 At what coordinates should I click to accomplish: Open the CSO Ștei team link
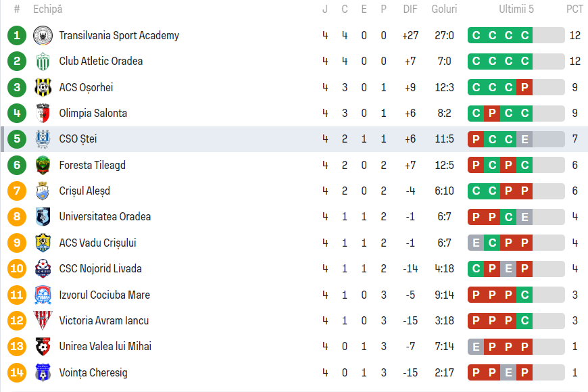click(78, 139)
